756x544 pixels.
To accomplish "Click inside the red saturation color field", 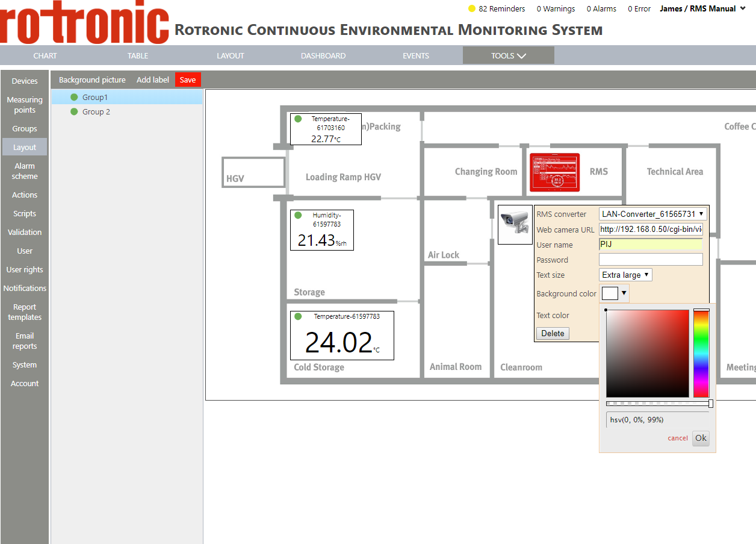I will point(648,353).
